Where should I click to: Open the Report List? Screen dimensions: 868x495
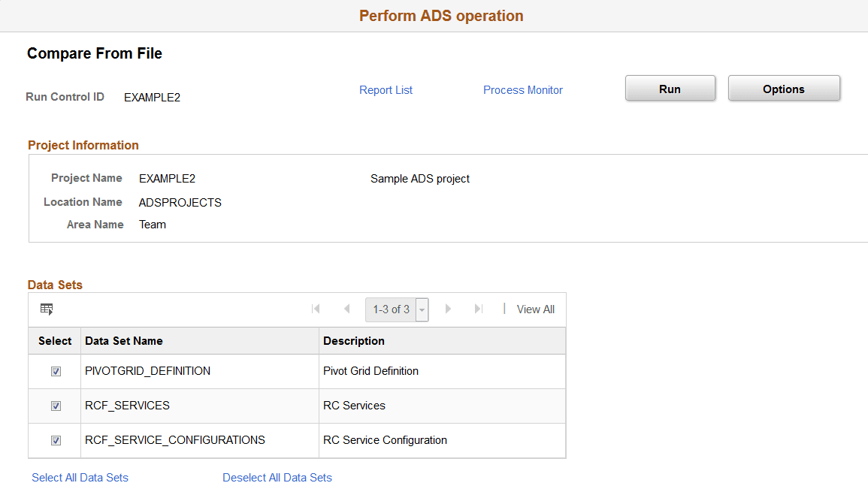coord(386,89)
